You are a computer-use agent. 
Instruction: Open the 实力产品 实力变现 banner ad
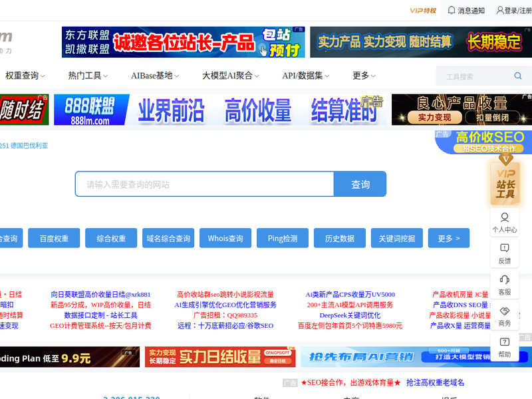click(421, 42)
